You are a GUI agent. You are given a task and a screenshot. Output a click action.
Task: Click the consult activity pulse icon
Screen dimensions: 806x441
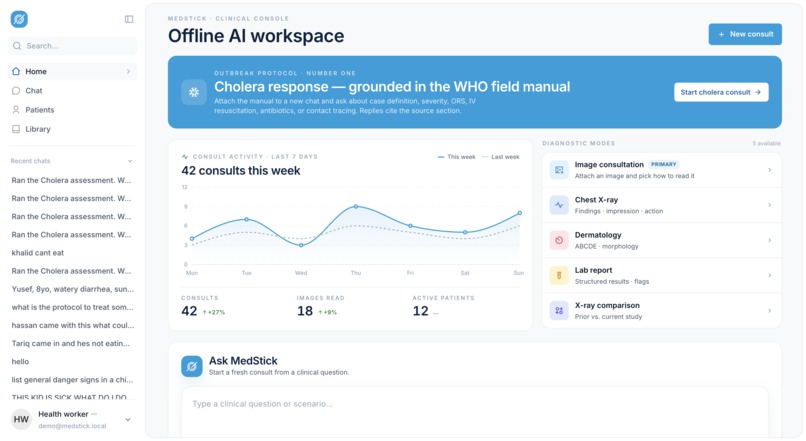[x=185, y=157]
